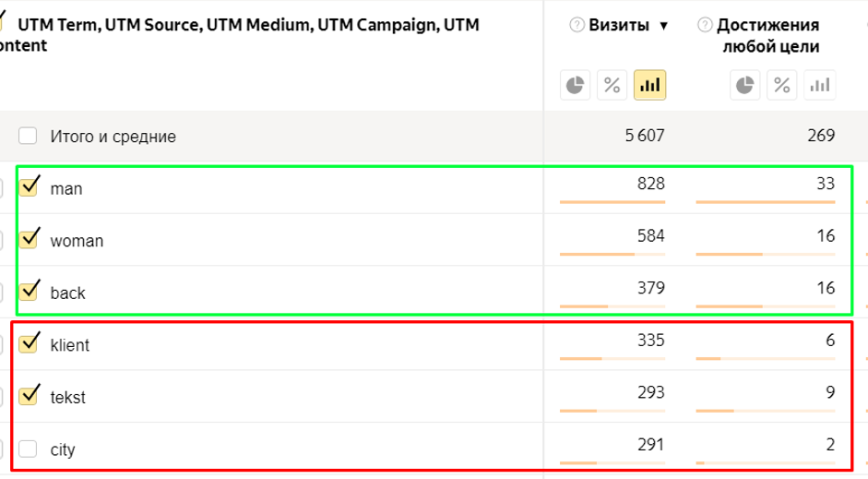Select bar chart icon under Визиты
Screen dimensions: 868x479
[649, 85]
